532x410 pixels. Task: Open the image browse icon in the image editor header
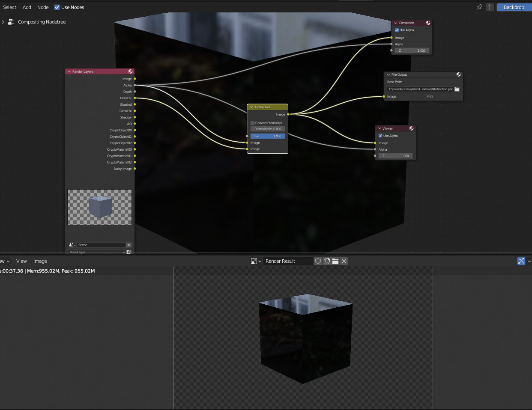tap(255, 261)
